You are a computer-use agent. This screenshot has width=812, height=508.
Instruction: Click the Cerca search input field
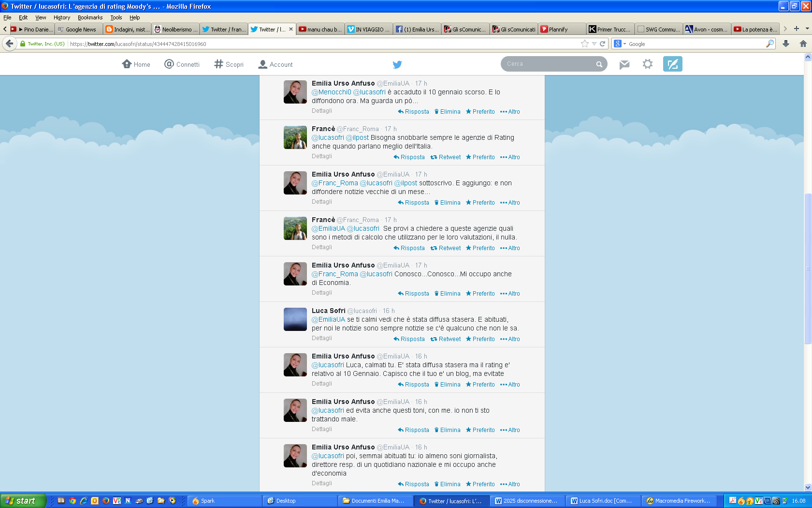click(x=549, y=64)
